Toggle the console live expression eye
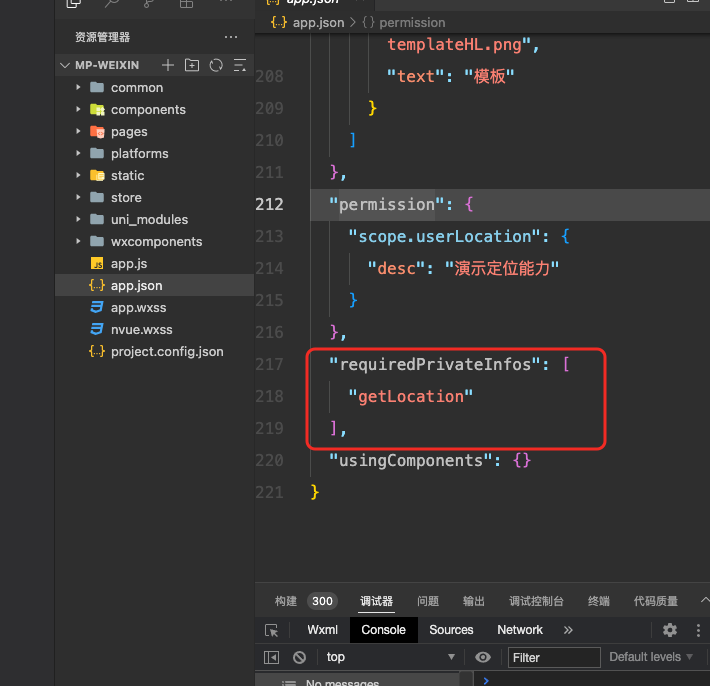Viewport: 710px width, 686px height. [x=483, y=657]
